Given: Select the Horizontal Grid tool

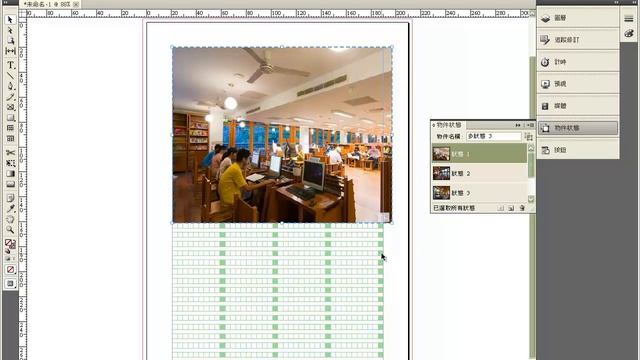Looking at the screenshot, I should (x=10, y=128).
